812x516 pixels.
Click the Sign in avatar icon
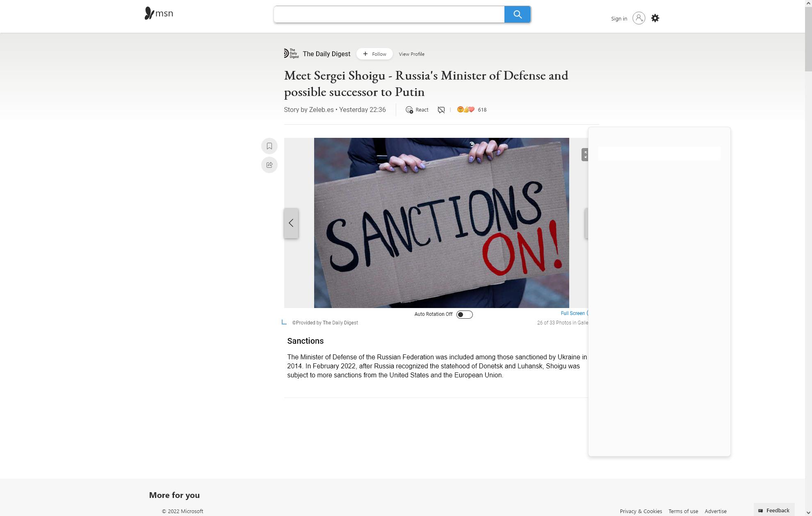pos(638,18)
